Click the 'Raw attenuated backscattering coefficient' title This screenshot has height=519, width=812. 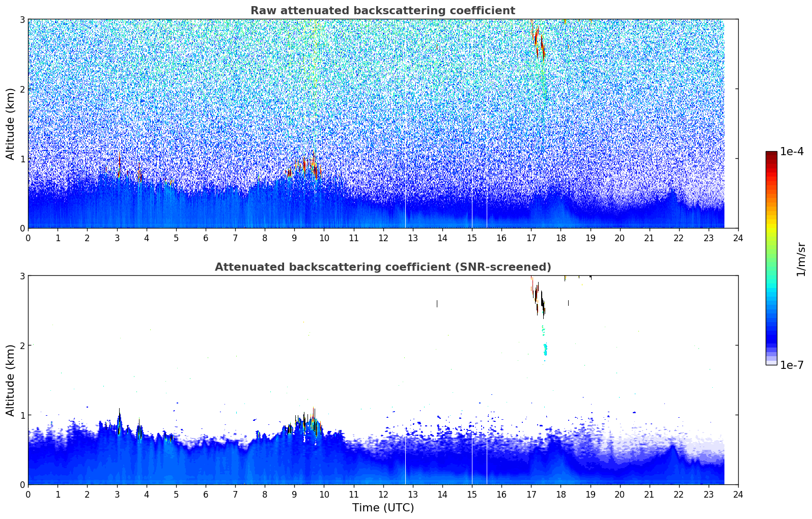pyautogui.click(x=382, y=11)
